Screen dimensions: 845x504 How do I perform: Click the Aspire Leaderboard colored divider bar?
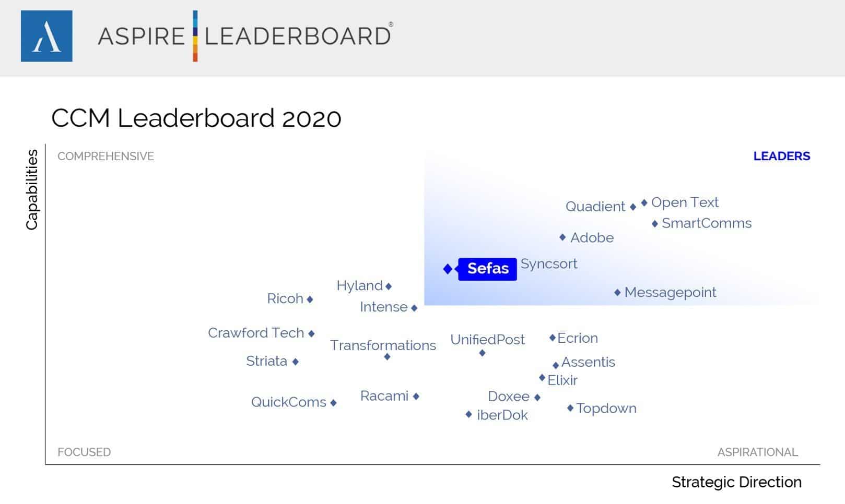[x=195, y=36]
